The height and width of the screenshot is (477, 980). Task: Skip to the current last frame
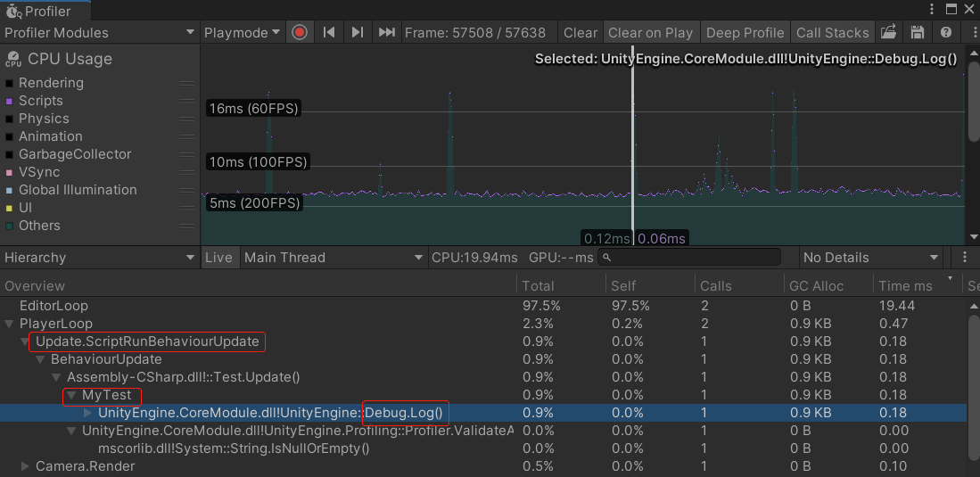[386, 32]
